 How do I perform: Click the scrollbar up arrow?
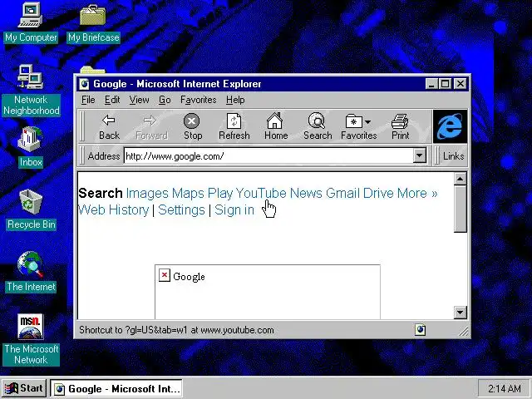pos(460,179)
